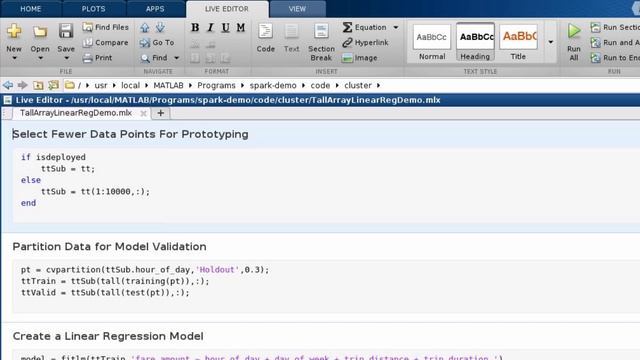Screen dimensions: 640x360
Task: Expand arrow after Programs in path
Action: point(242,85)
